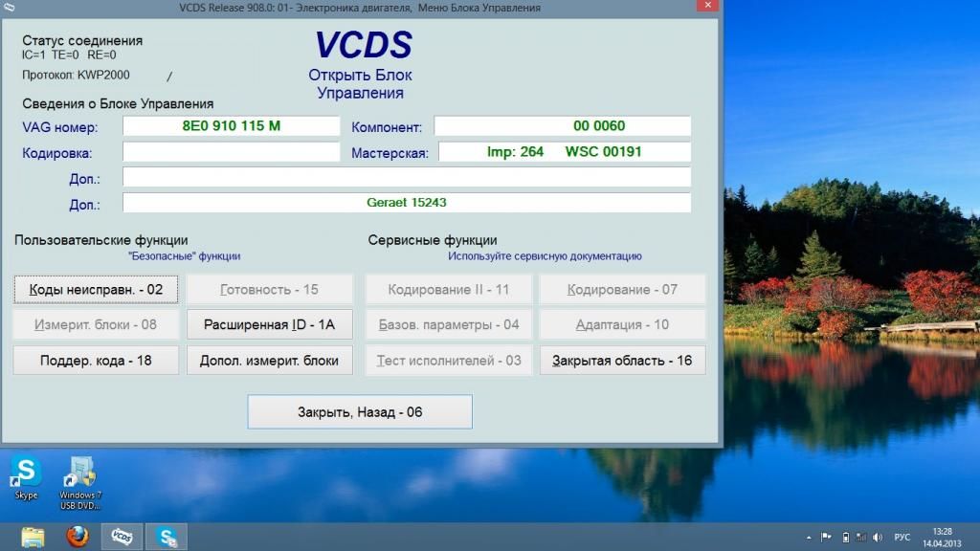Click "Безопасные" функции subtitle

(x=185, y=256)
